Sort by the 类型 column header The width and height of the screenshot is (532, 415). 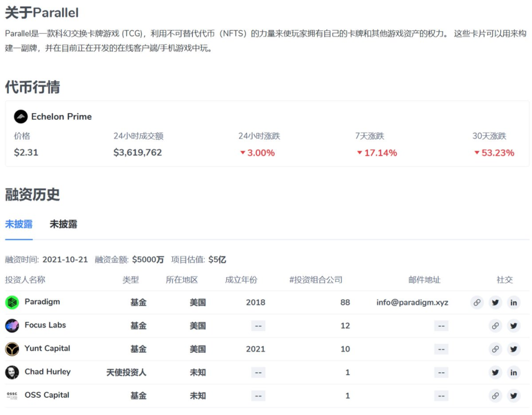(x=131, y=280)
